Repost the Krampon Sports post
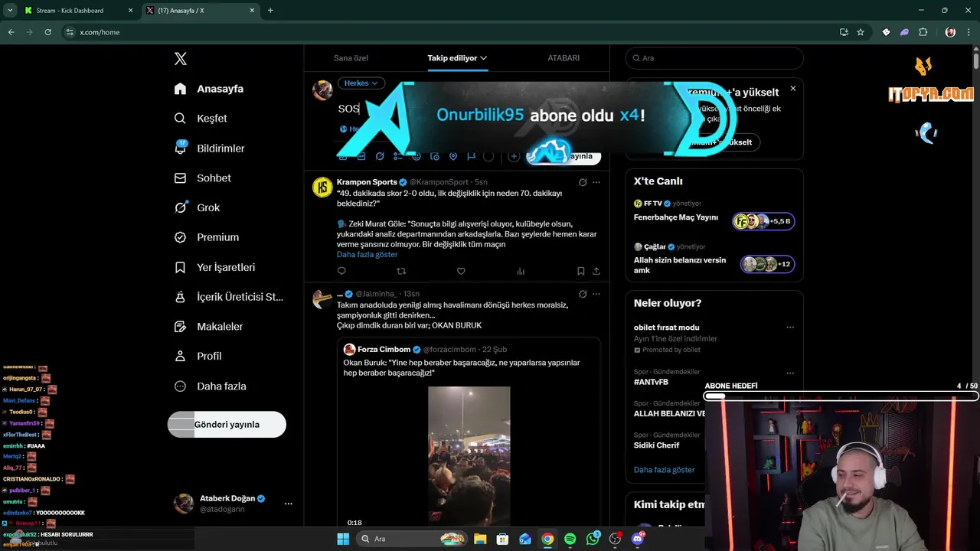Image resolution: width=980 pixels, height=551 pixels. pyautogui.click(x=401, y=271)
